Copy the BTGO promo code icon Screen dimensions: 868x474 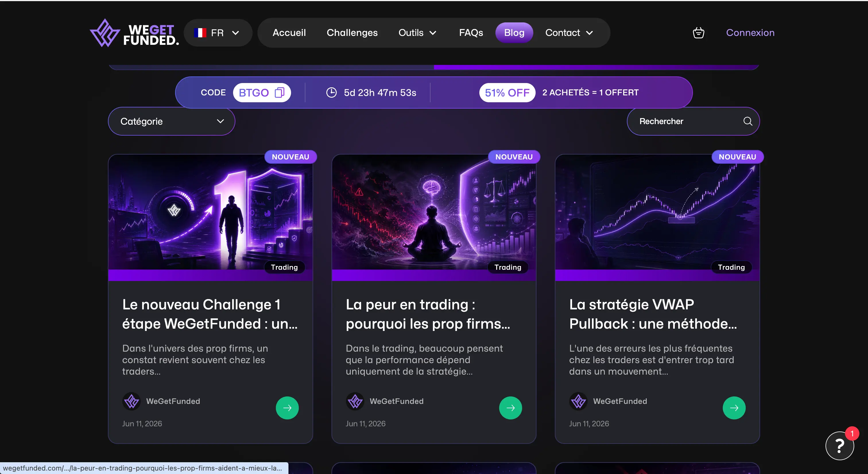point(279,93)
